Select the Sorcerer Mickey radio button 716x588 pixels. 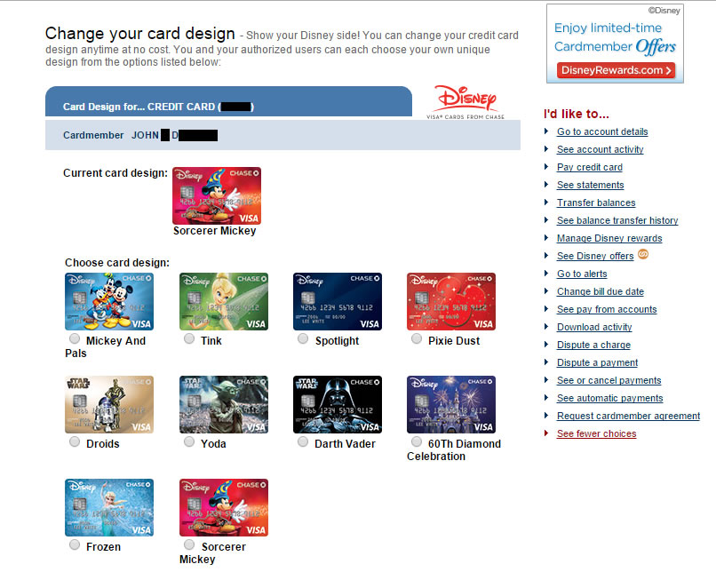(188, 545)
